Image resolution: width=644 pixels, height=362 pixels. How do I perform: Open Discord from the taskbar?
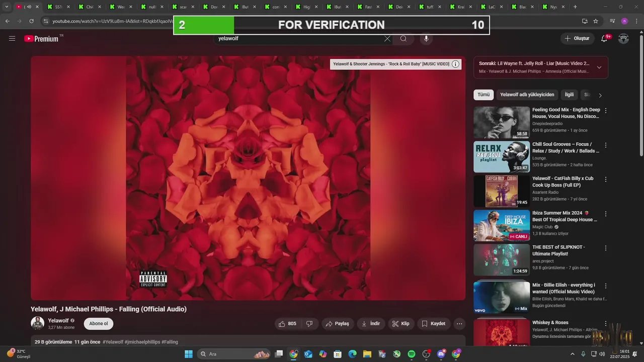441,354
